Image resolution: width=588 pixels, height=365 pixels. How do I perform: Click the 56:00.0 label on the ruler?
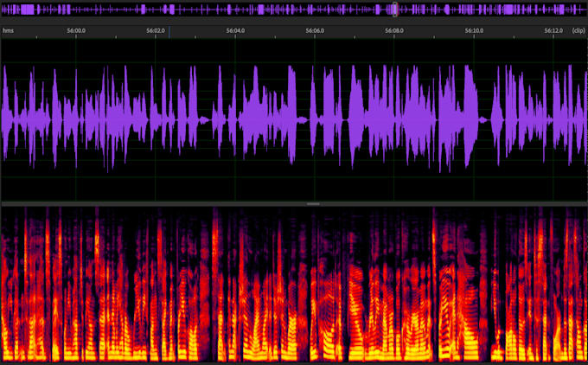coord(76,31)
